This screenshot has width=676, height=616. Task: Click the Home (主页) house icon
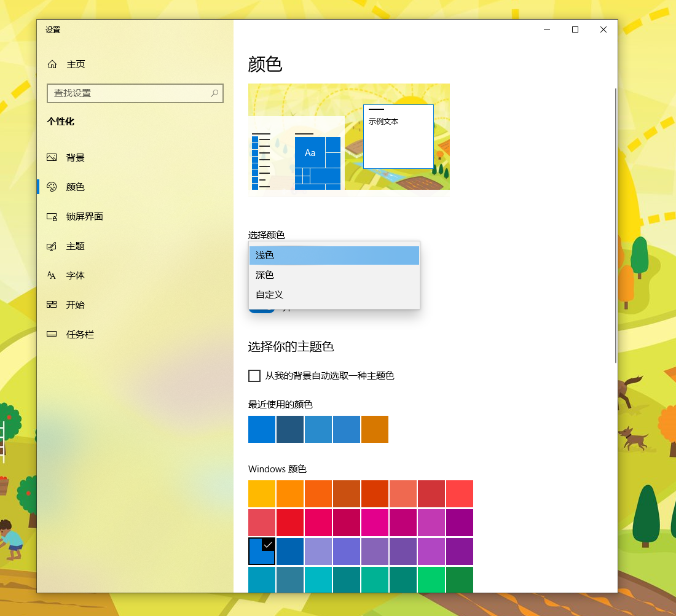tap(52, 64)
